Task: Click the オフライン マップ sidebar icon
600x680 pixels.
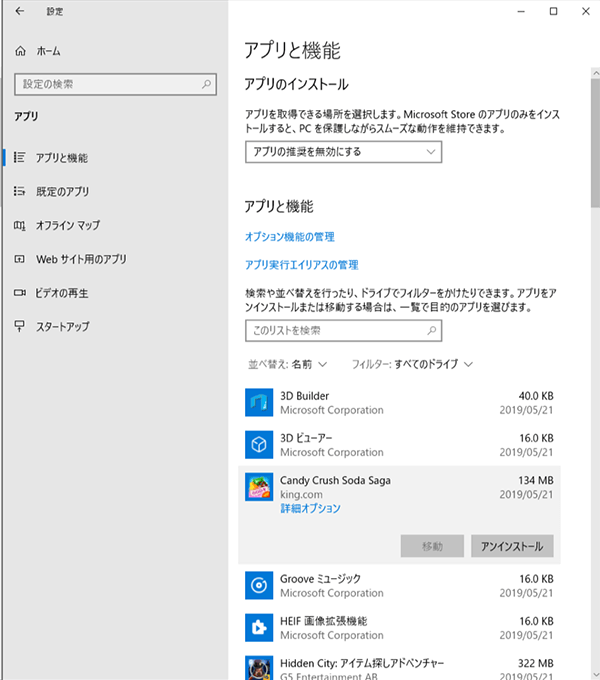Action: pos(19,225)
